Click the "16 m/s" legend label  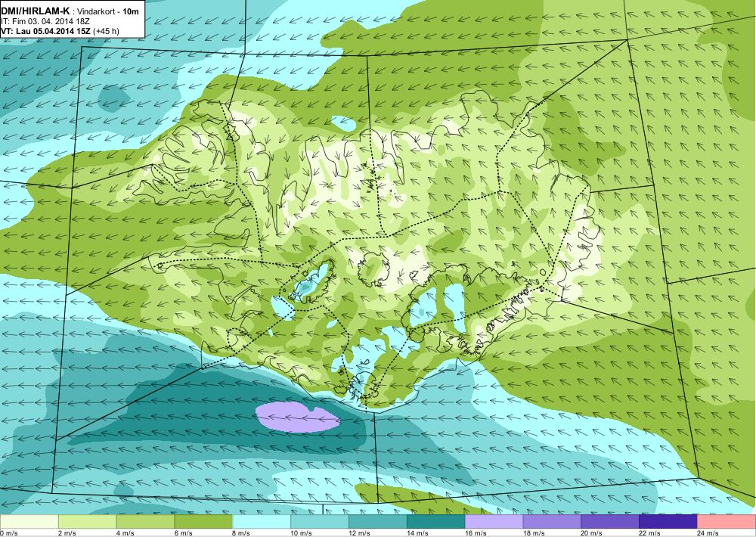coord(476,533)
